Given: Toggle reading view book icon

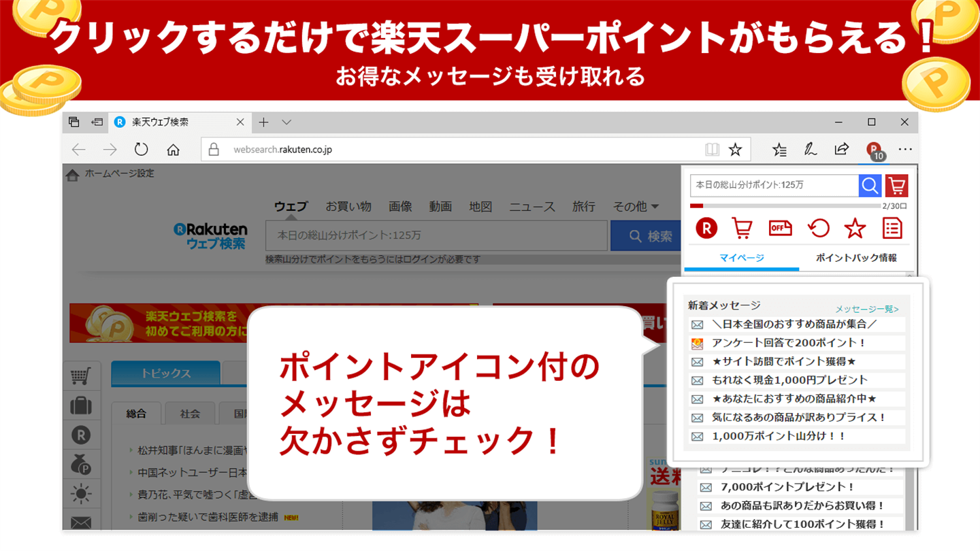Looking at the screenshot, I should (x=712, y=150).
